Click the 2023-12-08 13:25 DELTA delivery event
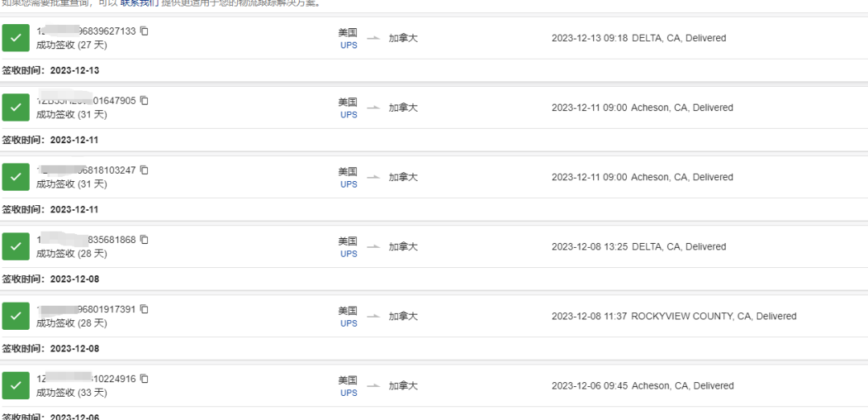This screenshot has height=420, width=868. (x=638, y=246)
